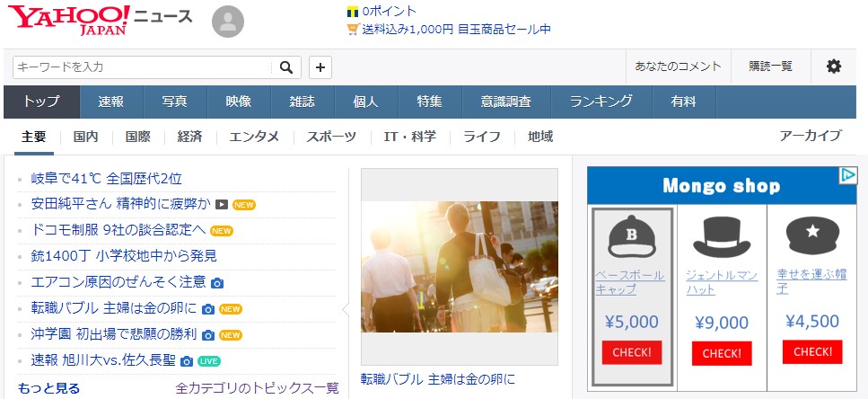Open the アーカイブ link
The image size is (868, 399).
click(811, 136)
